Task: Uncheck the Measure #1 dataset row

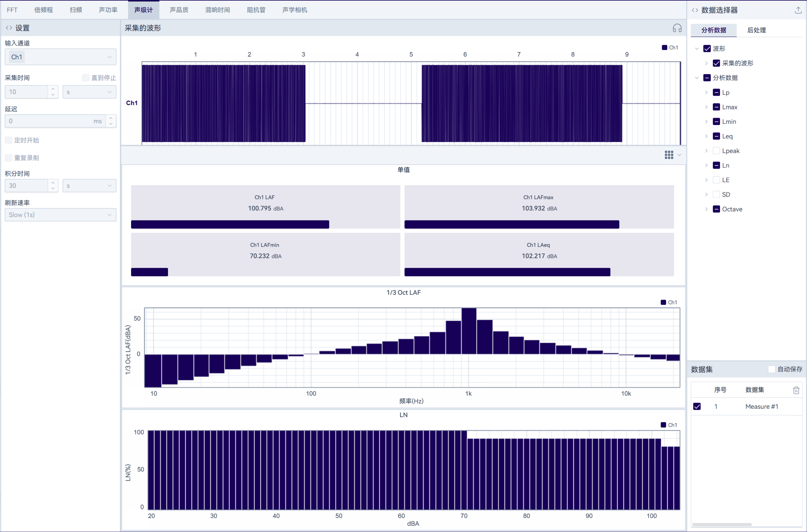Action: point(697,406)
